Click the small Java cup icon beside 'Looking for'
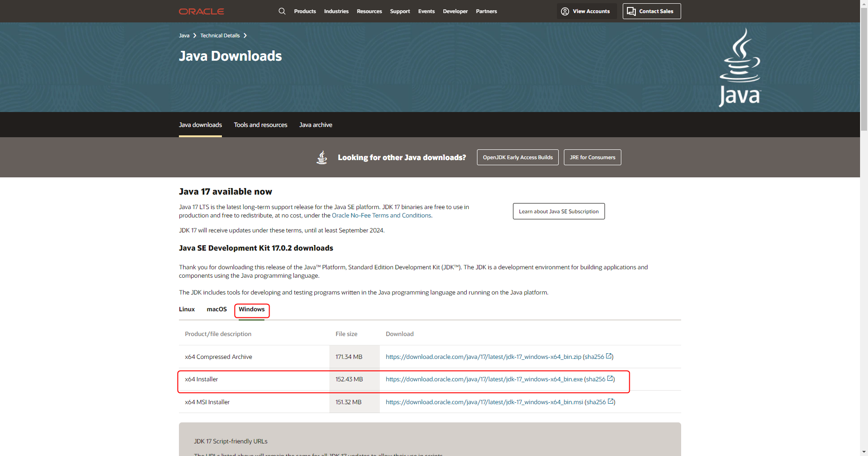The height and width of the screenshot is (456, 868). click(322, 157)
